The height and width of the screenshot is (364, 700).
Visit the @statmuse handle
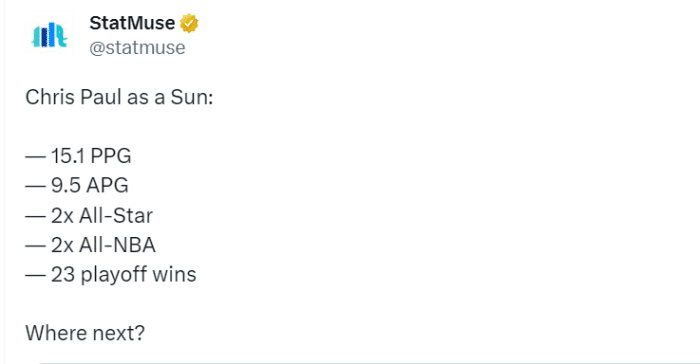tap(137, 48)
